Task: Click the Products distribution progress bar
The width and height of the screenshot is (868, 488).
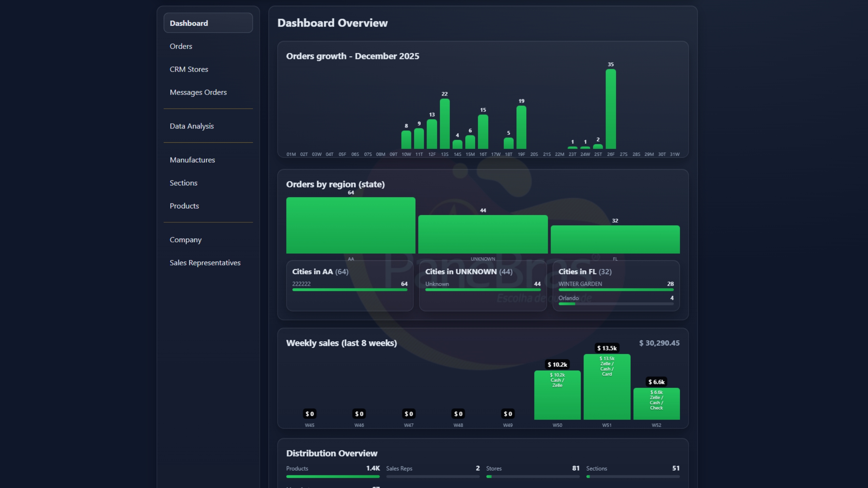Action: tap(333, 476)
